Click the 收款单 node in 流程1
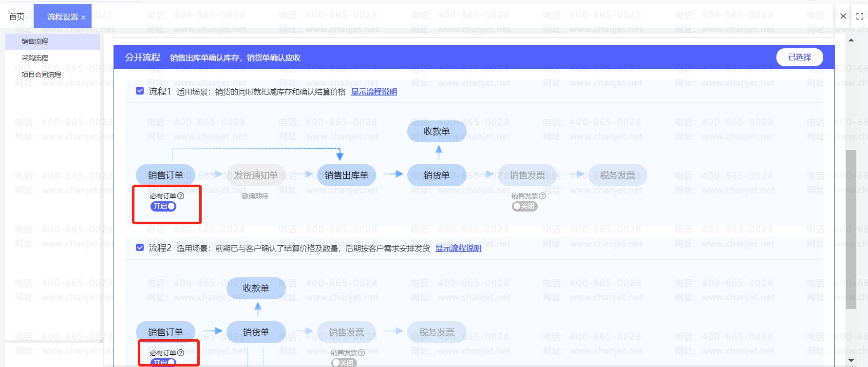 tap(436, 131)
